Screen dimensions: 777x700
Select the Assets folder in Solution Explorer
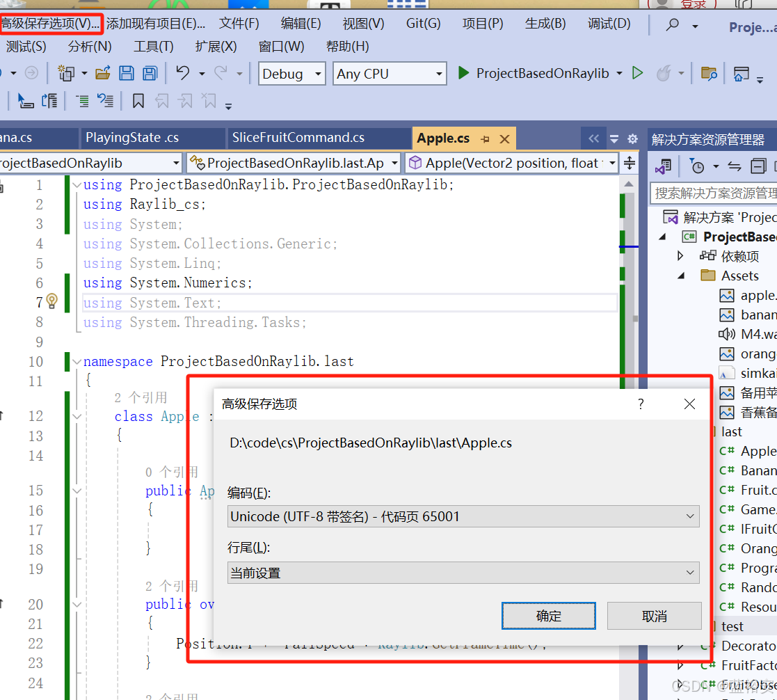tap(740, 276)
